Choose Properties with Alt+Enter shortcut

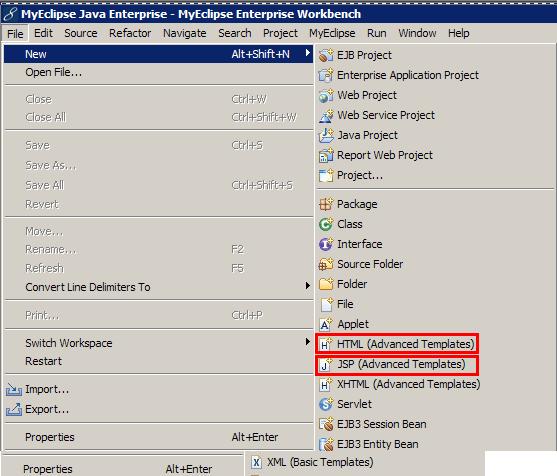click(158, 437)
